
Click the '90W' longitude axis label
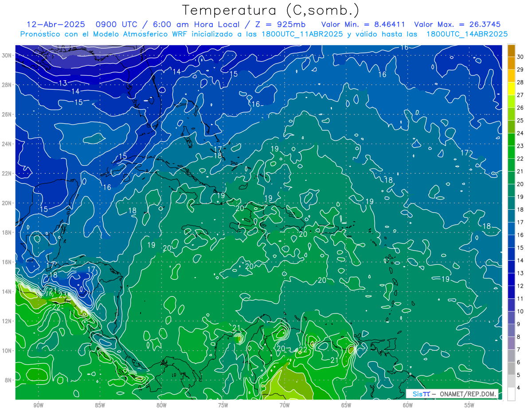click(x=39, y=405)
